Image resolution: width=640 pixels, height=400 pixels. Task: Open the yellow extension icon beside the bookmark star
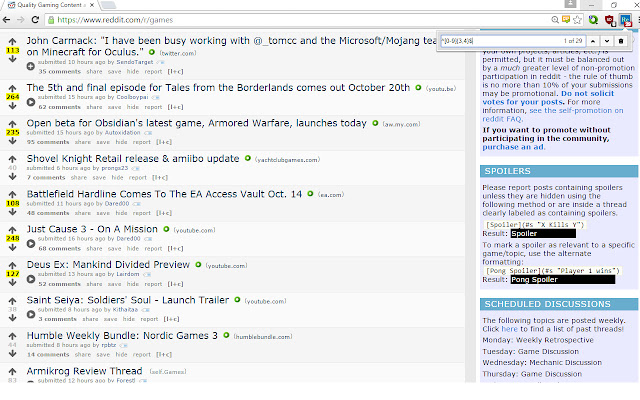point(566,19)
